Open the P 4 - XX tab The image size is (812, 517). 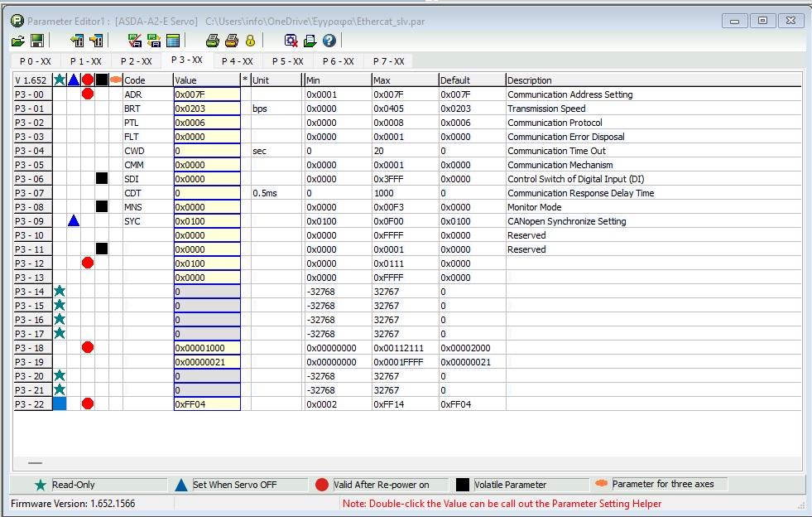click(237, 61)
